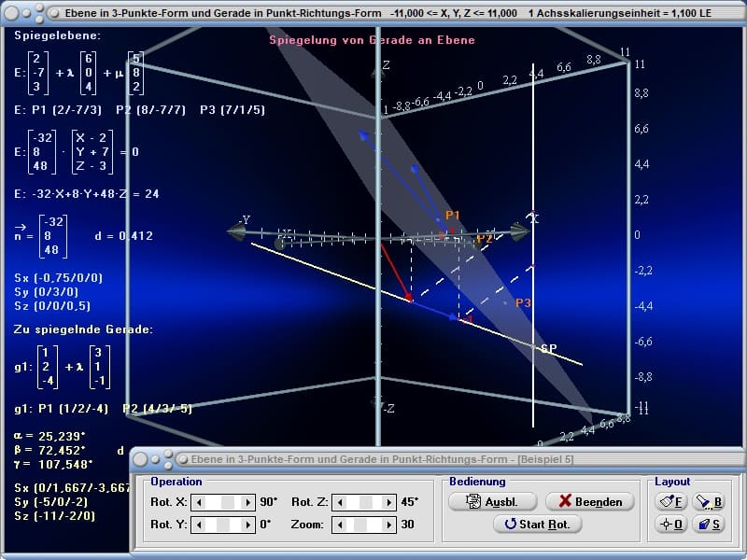Click the layout S (cube) button
747x560 pixels.
point(709,525)
